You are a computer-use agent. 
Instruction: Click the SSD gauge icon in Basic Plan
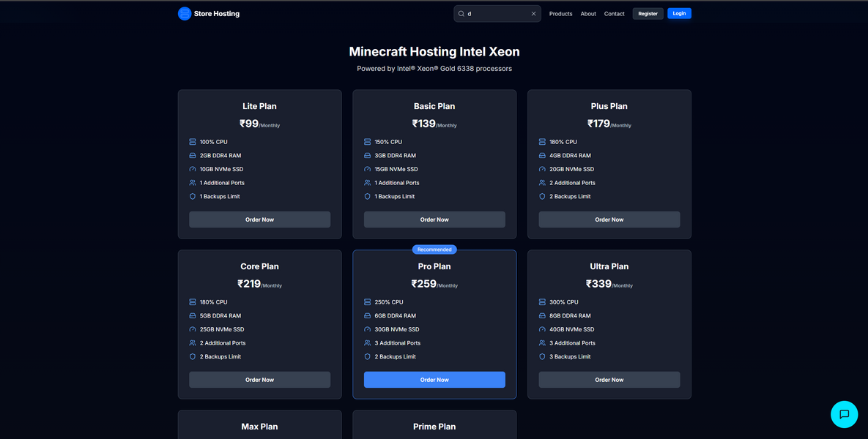click(368, 169)
